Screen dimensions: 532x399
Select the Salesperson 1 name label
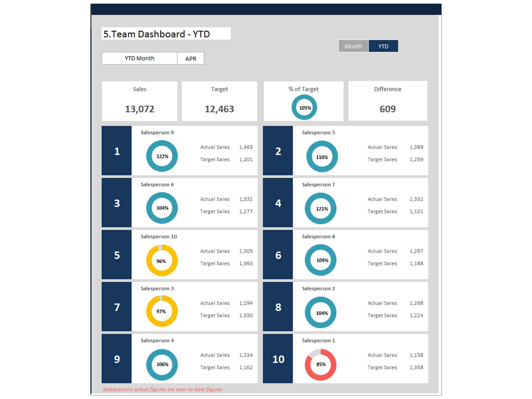pos(318,341)
